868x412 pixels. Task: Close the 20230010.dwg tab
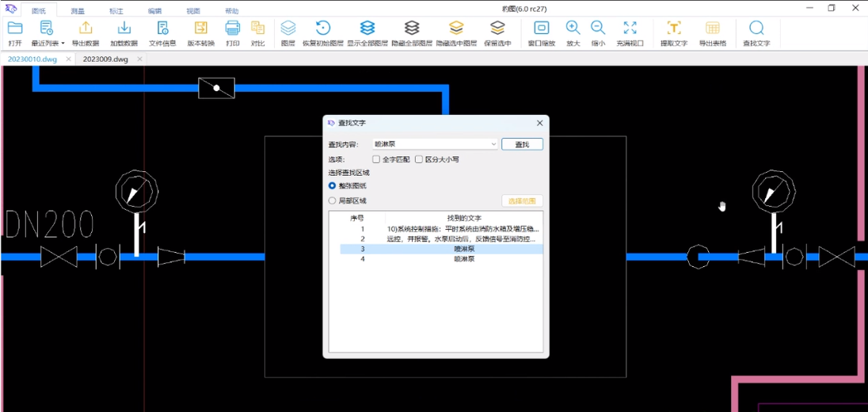coord(68,59)
